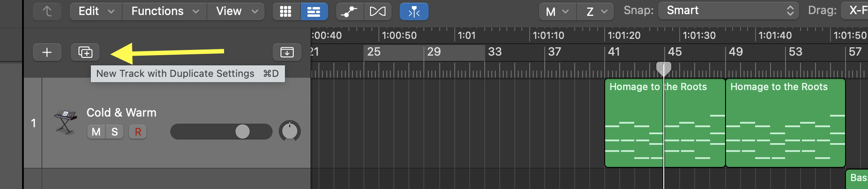The width and height of the screenshot is (868, 189).
Task: Switch to grid view icon
Action: click(x=286, y=11)
